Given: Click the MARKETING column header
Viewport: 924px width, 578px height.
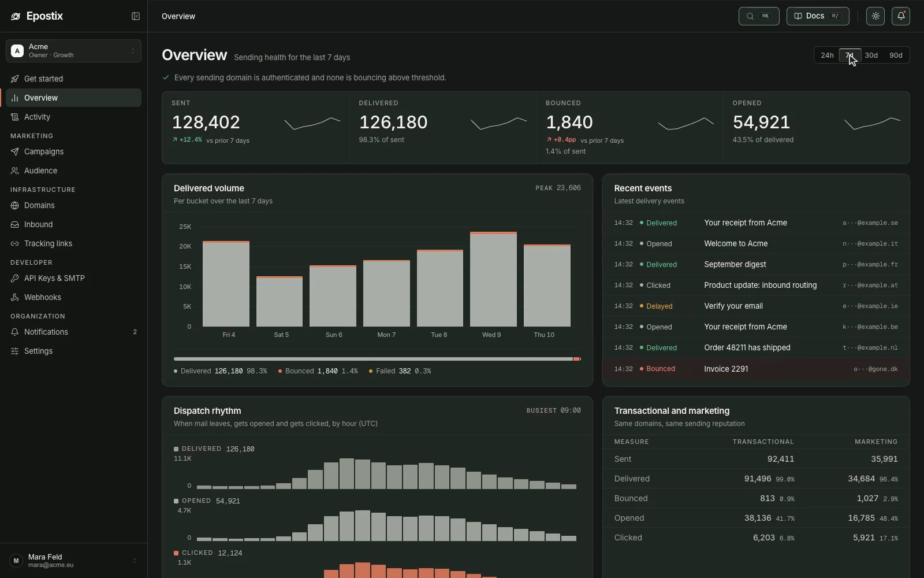Looking at the screenshot, I should coord(876,442).
